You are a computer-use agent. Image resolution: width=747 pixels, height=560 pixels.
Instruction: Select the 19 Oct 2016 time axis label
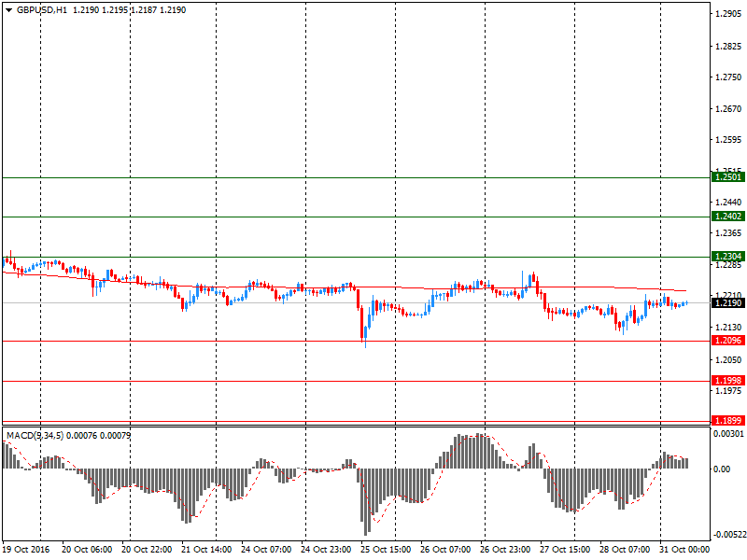[x=26, y=549]
